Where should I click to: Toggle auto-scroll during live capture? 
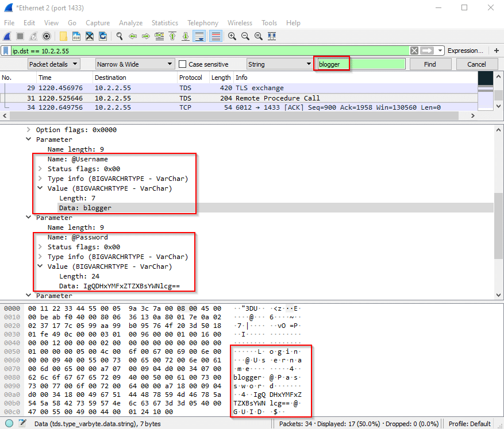click(199, 36)
